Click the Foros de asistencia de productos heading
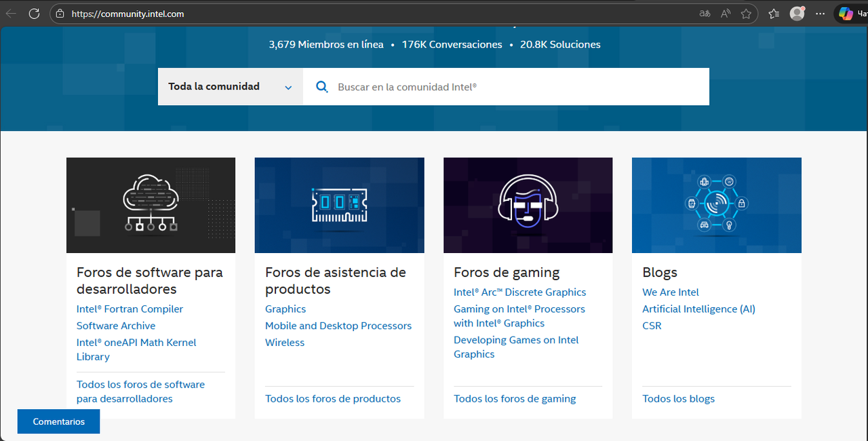The height and width of the screenshot is (441, 868). coord(336,281)
